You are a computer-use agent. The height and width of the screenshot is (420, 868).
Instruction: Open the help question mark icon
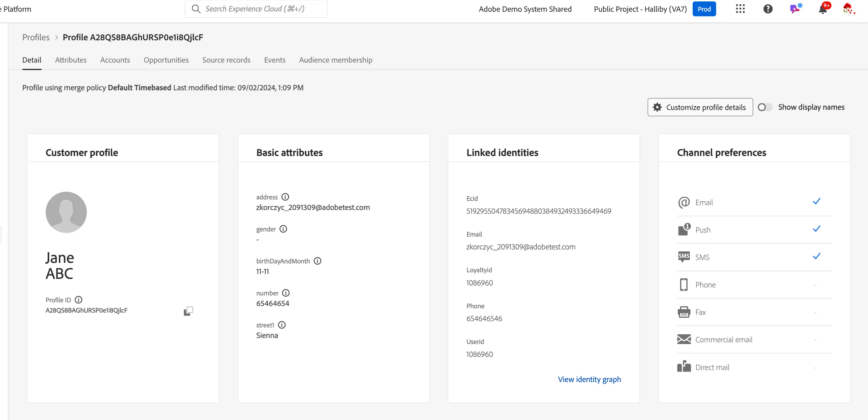click(x=768, y=9)
